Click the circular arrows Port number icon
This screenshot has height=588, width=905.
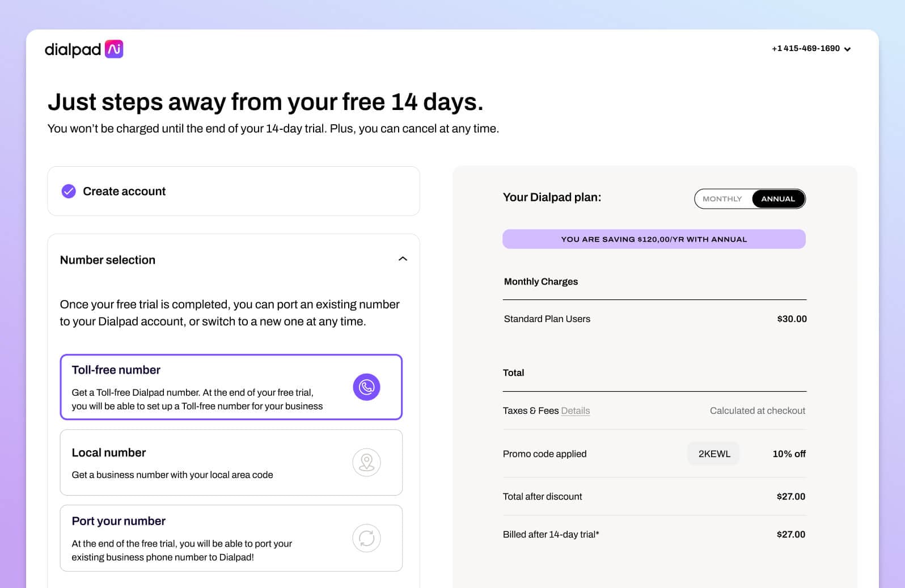pos(366,538)
